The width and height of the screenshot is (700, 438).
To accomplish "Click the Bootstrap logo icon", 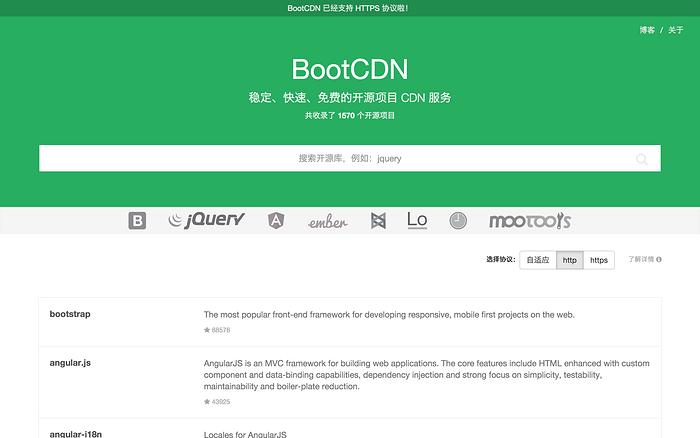I will tap(137, 221).
